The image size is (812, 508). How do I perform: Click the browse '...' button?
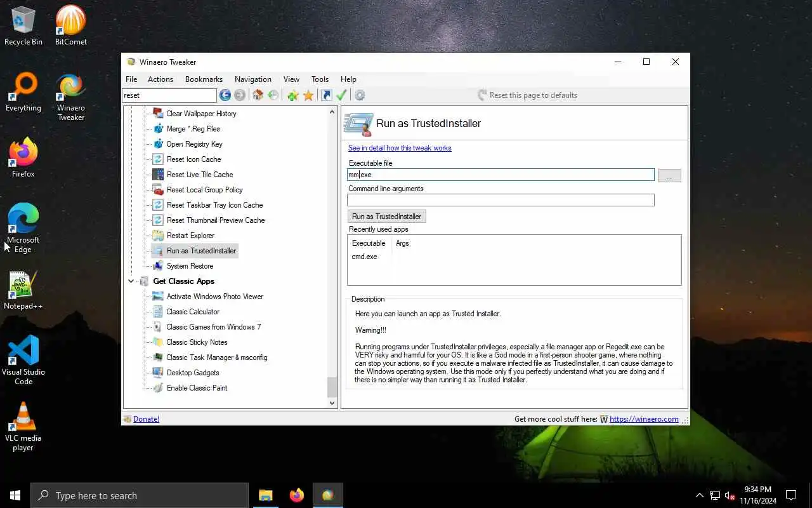[669, 175]
